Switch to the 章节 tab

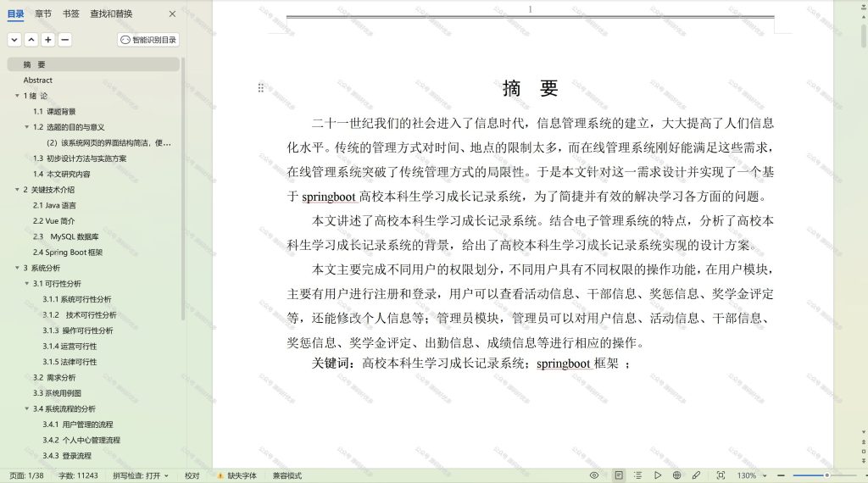coord(43,14)
